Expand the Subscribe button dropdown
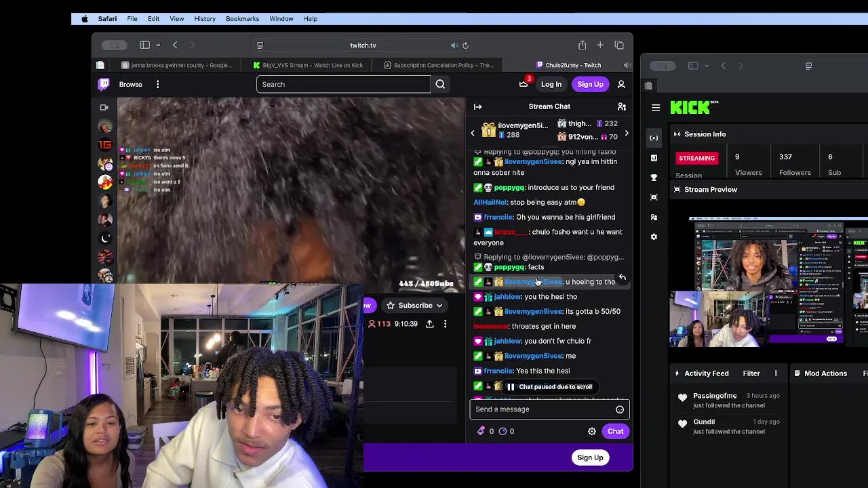 (x=439, y=306)
